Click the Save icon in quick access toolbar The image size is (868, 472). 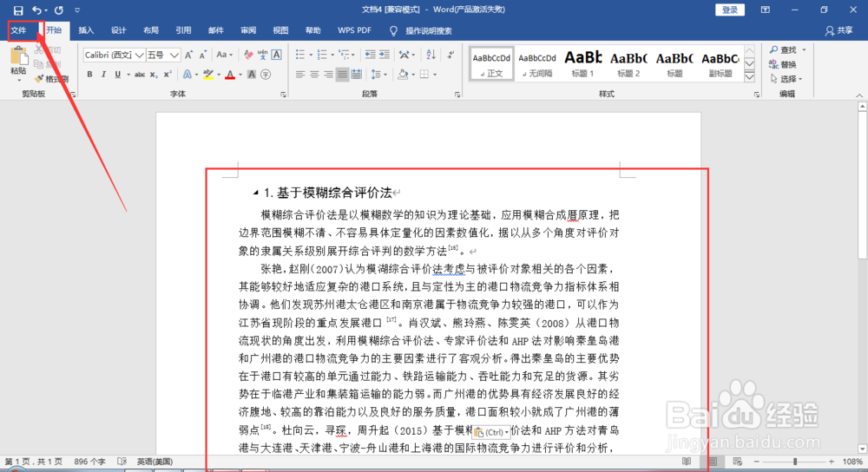[x=17, y=10]
